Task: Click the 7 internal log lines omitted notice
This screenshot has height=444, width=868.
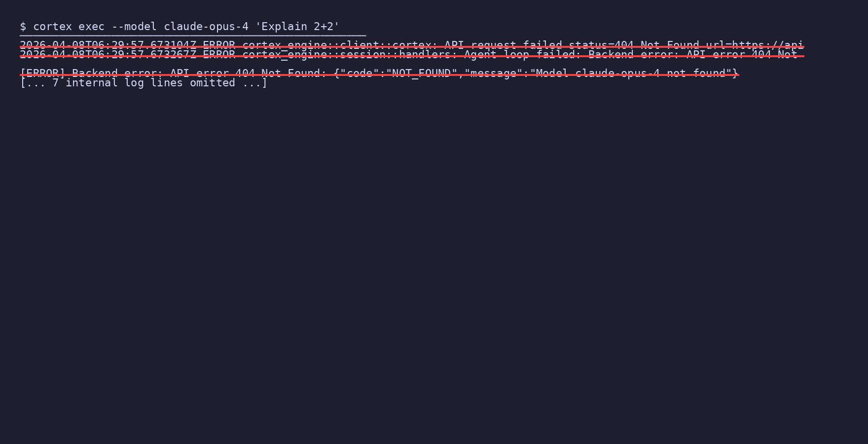Action: point(144,83)
